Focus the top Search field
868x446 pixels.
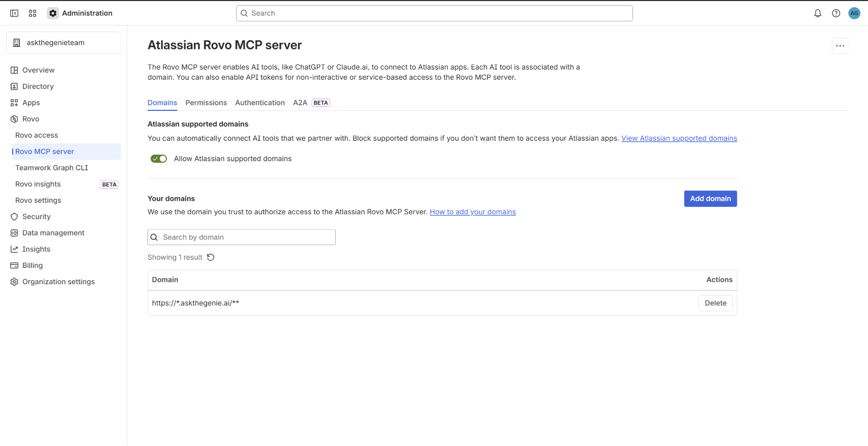pos(435,13)
